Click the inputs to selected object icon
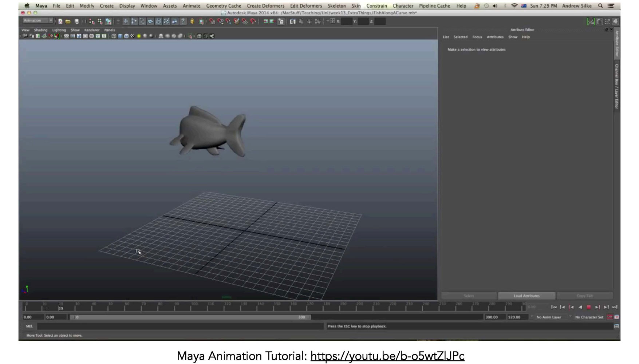 pos(265,21)
